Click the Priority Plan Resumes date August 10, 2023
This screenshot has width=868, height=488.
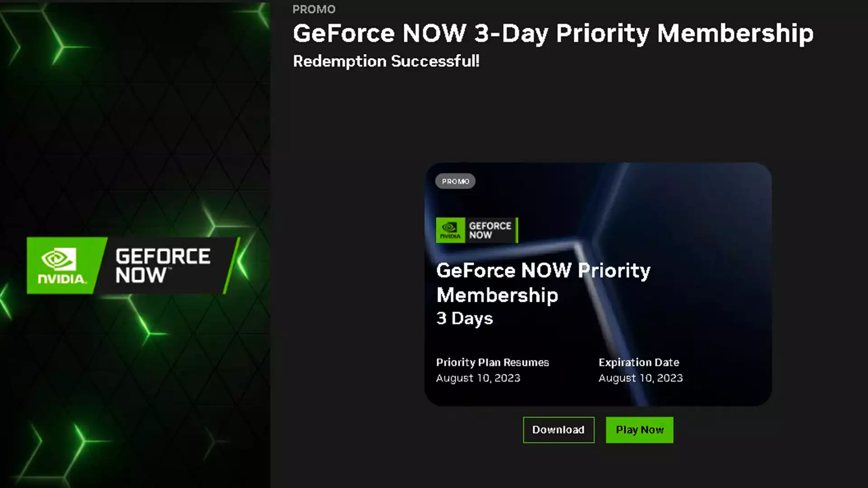pos(478,378)
